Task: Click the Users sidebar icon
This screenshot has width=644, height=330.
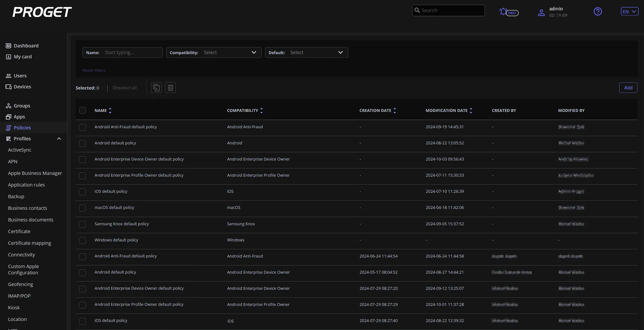Action: coord(8,76)
